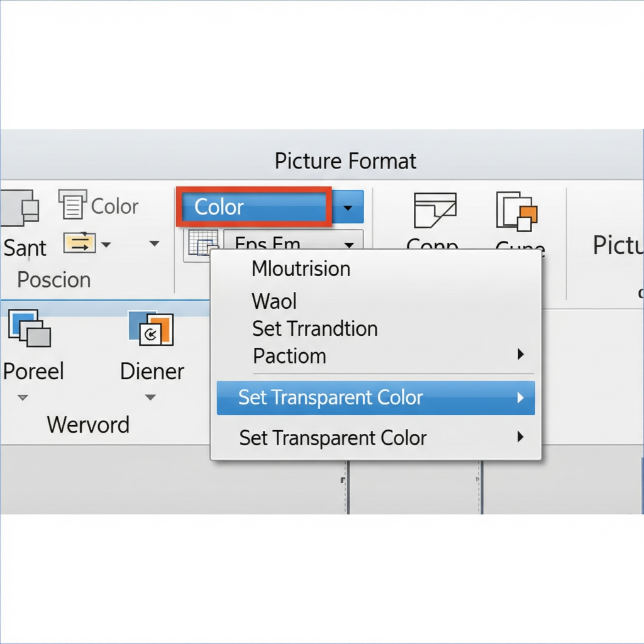Click the Sant overlapping-squares icon
The image size is (644, 644).
tap(20, 208)
